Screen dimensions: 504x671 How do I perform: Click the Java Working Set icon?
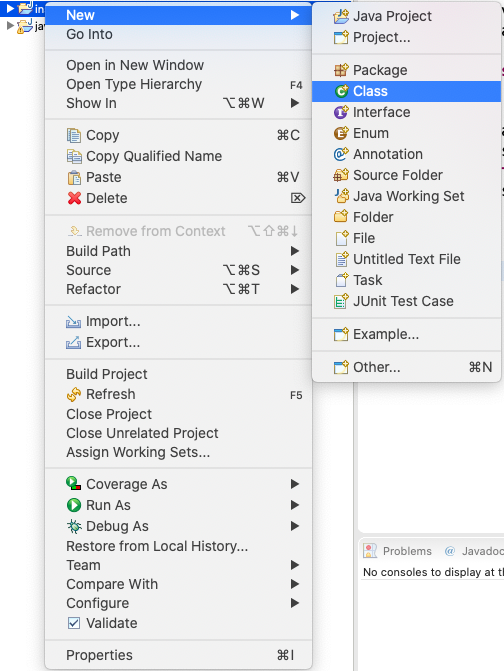pos(341,196)
